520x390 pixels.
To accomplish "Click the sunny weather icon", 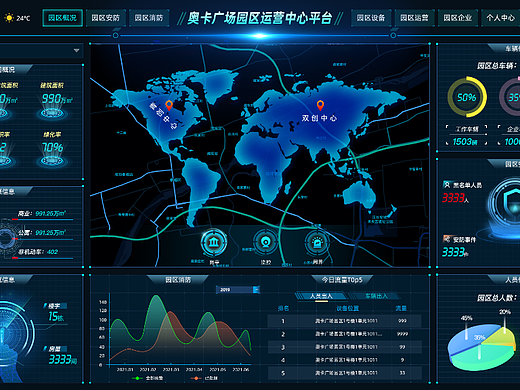I will 9,18.
